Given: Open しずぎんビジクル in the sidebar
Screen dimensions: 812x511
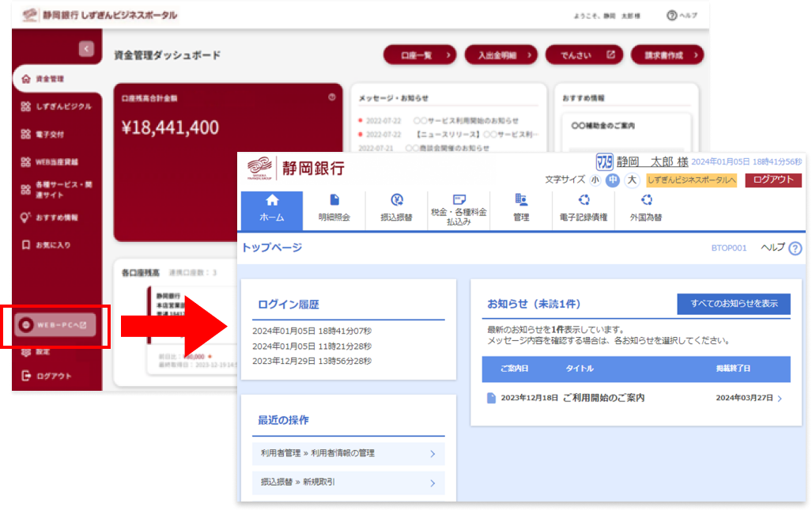Looking at the screenshot, I should pyautogui.click(x=57, y=106).
